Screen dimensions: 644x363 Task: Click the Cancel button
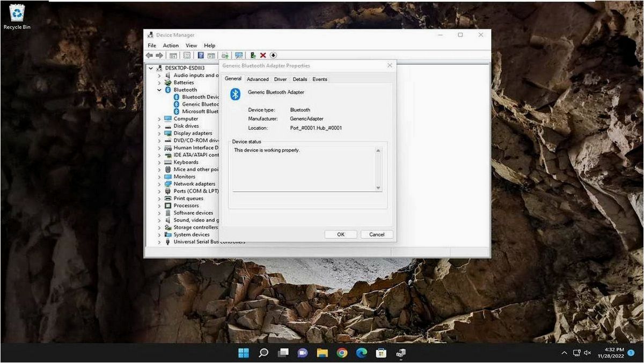377,234
